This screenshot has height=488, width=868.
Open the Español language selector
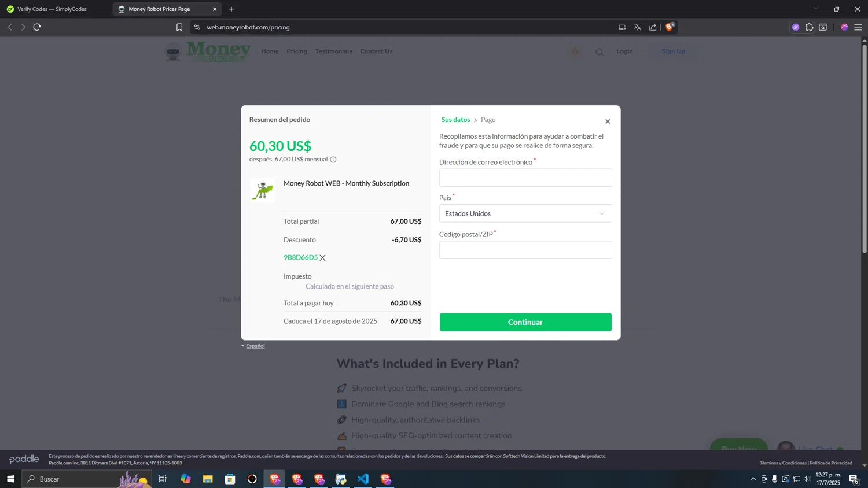pyautogui.click(x=253, y=346)
